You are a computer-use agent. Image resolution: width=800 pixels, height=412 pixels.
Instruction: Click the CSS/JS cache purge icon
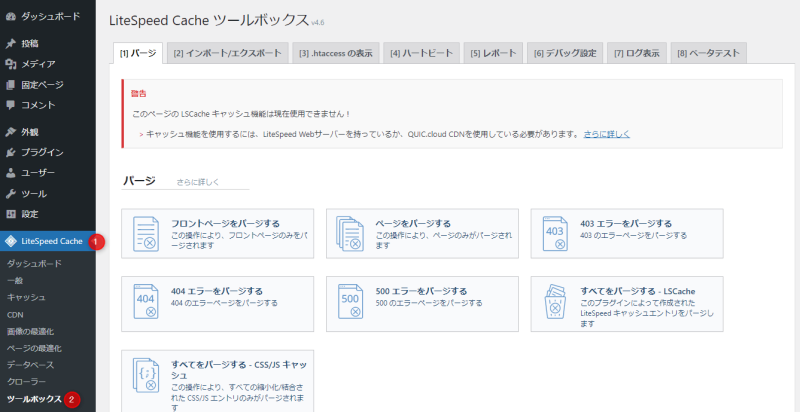146,373
